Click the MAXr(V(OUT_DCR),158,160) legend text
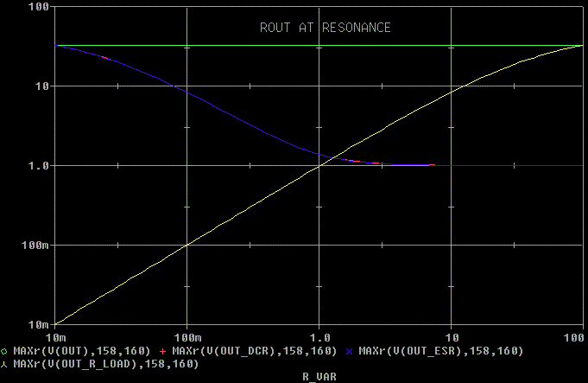588x383 pixels. pyautogui.click(x=254, y=352)
